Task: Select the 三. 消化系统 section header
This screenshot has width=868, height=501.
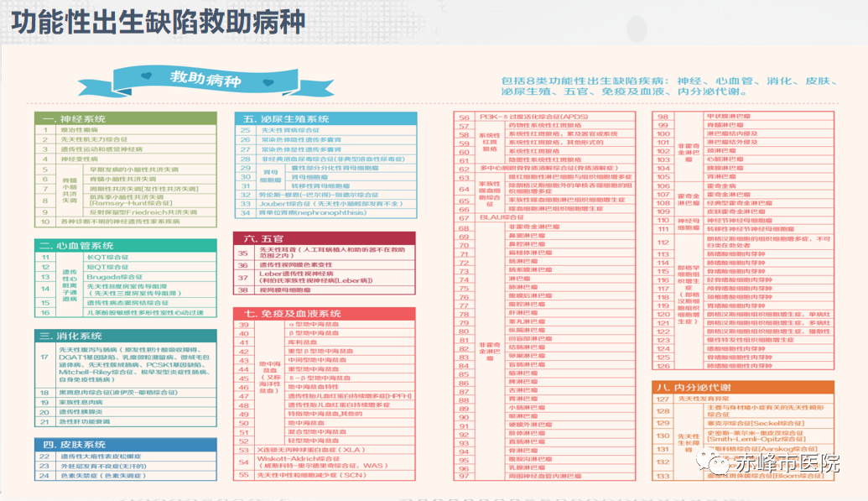Action: click(126, 336)
